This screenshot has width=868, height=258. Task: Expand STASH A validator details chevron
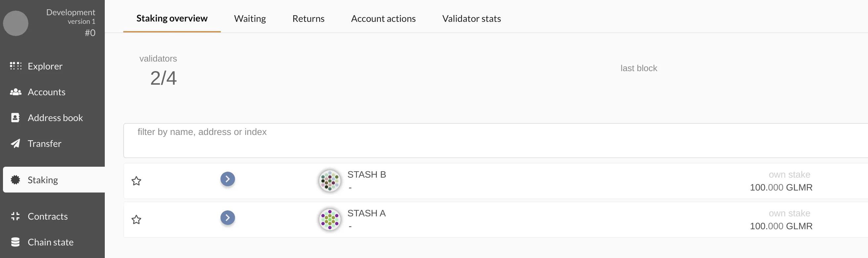pyautogui.click(x=228, y=218)
